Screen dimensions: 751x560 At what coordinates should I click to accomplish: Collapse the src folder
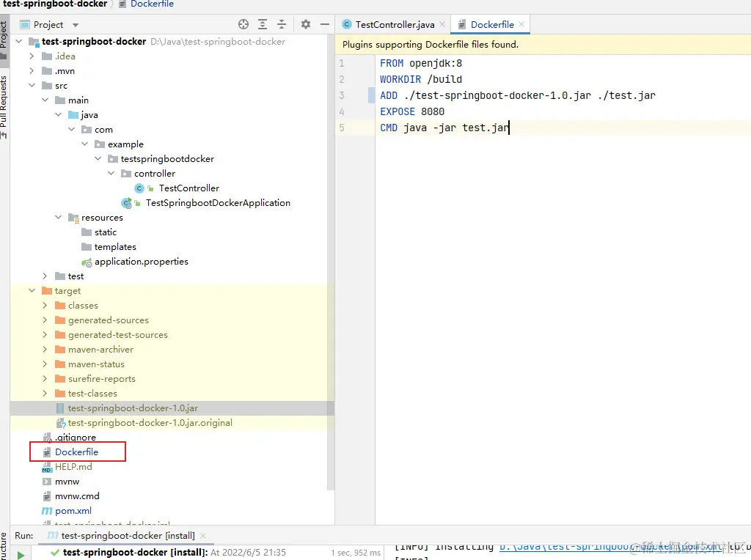[x=32, y=86]
